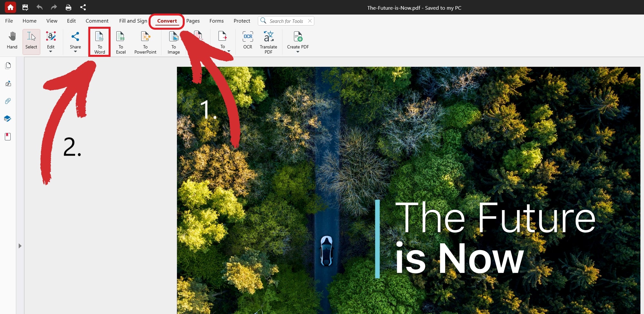Undo the last action
The height and width of the screenshot is (314, 644).
pyautogui.click(x=40, y=7)
